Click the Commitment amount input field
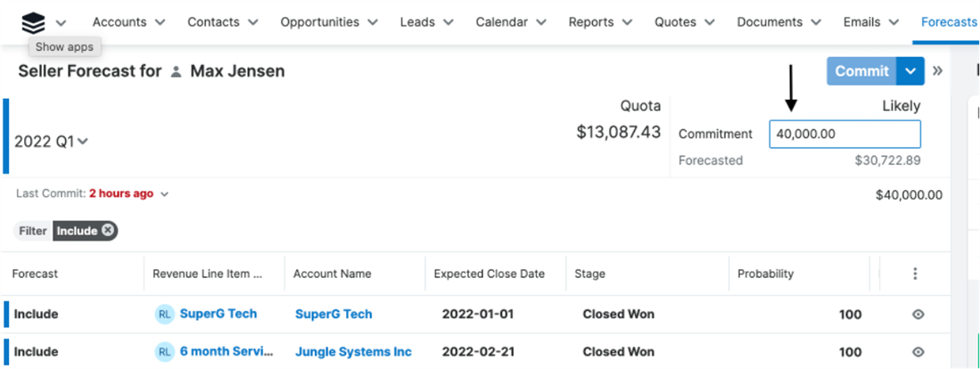 tap(844, 135)
